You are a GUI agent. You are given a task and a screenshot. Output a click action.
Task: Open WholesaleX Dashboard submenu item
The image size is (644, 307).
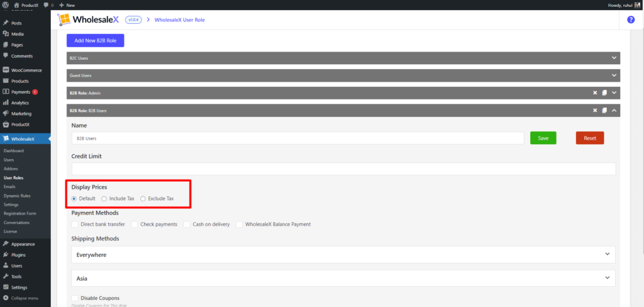(x=14, y=151)
